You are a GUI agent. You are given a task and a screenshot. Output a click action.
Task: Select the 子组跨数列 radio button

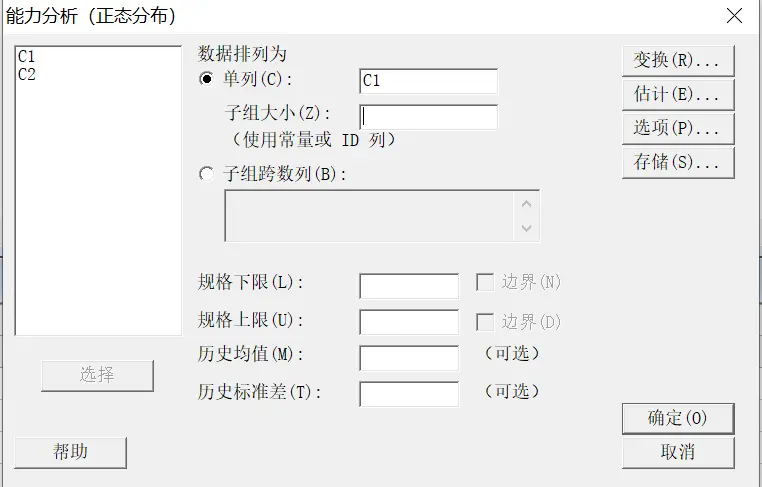pos(207,174)
